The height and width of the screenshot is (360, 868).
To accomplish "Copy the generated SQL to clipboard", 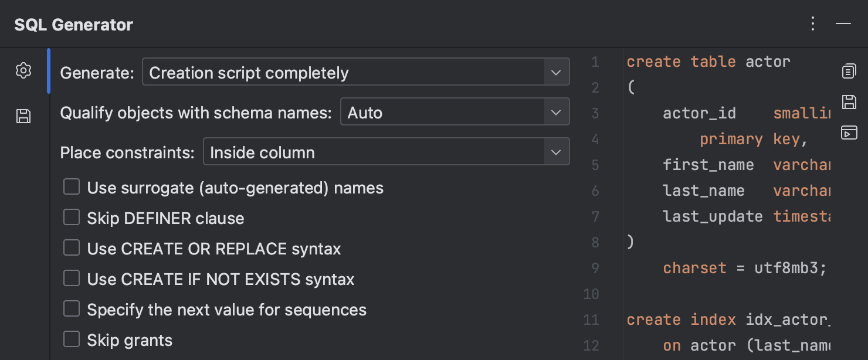I will (849, 70).
